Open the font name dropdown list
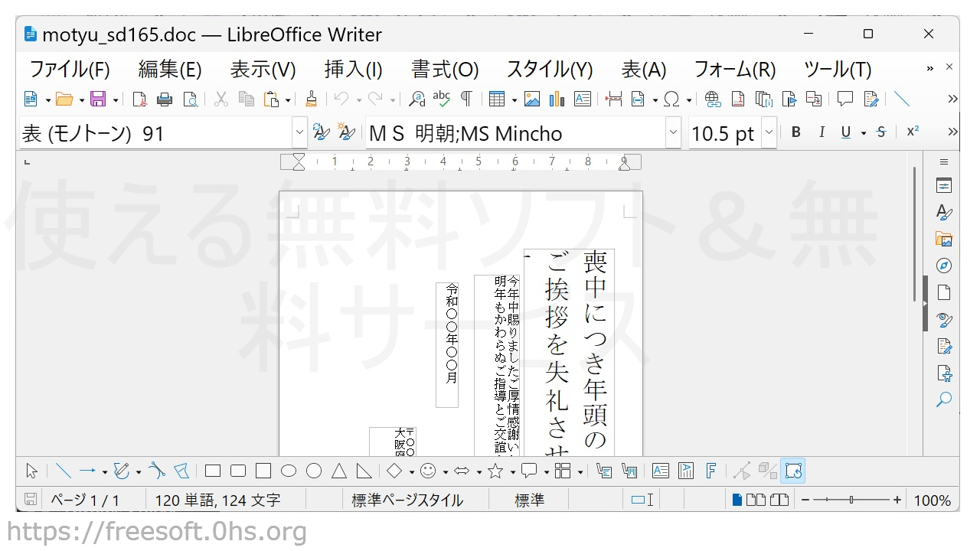This screenshot has height=551, width=980. [673, 133]
